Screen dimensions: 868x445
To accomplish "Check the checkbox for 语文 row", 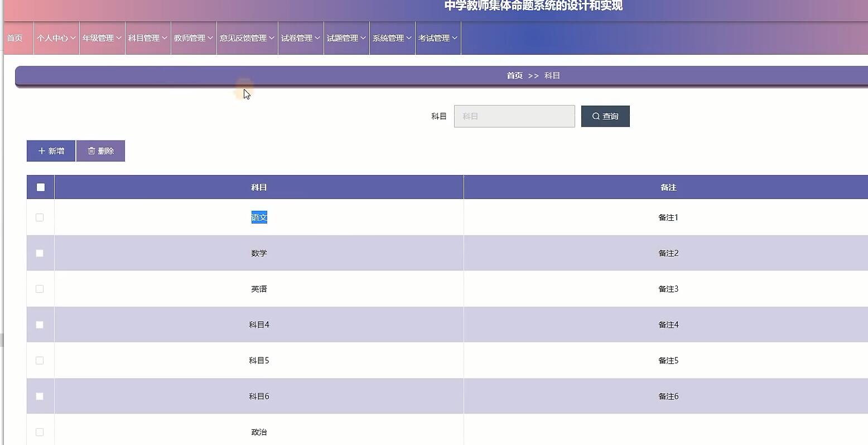I will 40,217.
